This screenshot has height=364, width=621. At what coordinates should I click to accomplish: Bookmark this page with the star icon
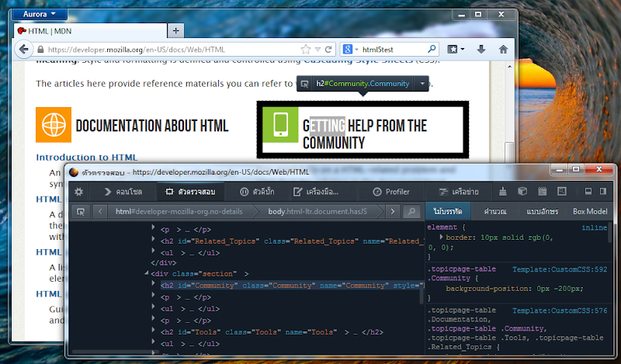(x=306, y=50)
